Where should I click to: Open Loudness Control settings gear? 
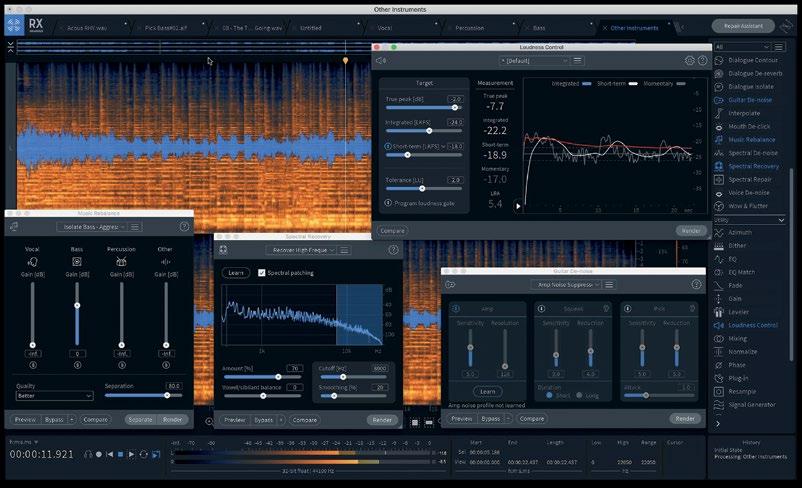689,60
